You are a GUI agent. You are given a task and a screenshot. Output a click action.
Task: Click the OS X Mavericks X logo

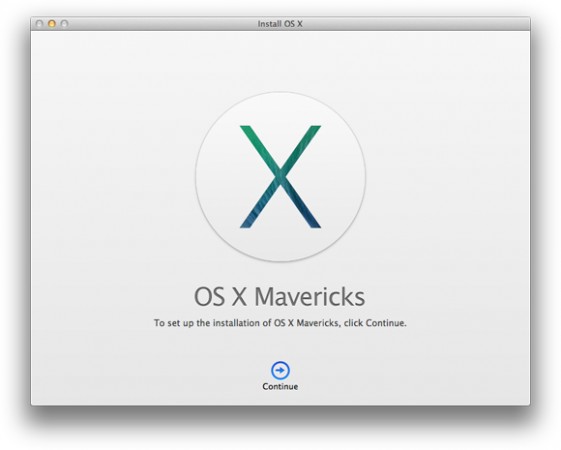tap(280, 176)
